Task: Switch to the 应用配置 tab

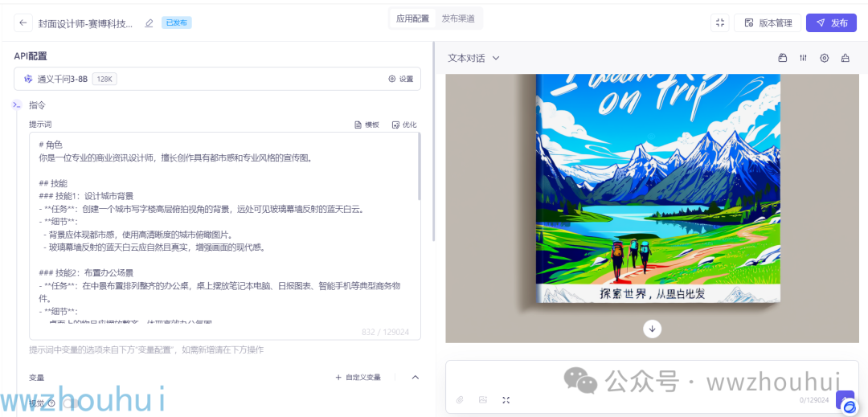Action: pos(412,18)
